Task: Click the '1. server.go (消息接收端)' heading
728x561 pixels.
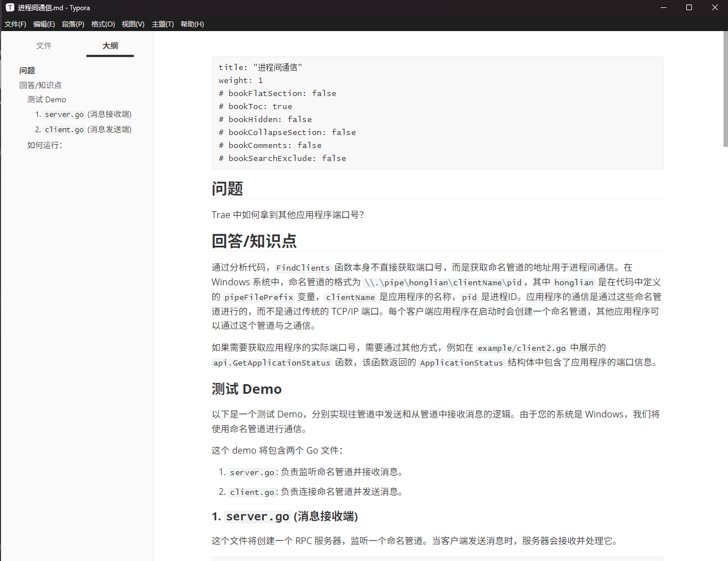Action: [x=285, y=516]
